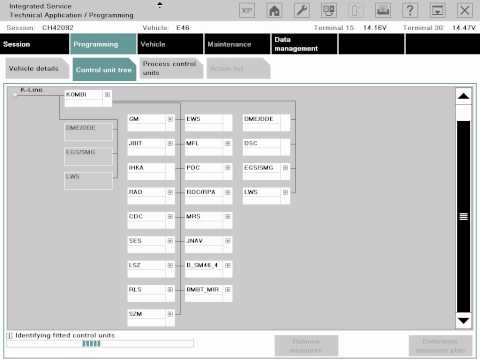Viewport: 480px width, 360px height.
Task: Click the printer icon in the toolbar
Action: point(383,10)
